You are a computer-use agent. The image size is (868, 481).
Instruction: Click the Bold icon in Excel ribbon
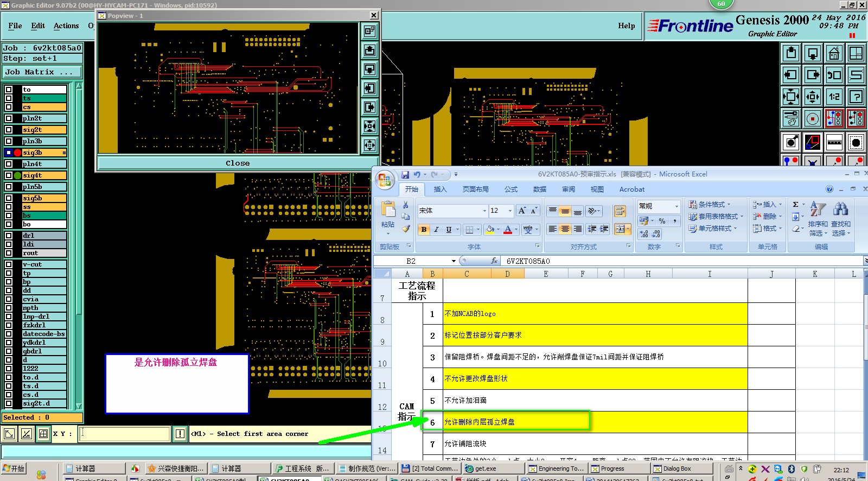(x=424, y=230)
